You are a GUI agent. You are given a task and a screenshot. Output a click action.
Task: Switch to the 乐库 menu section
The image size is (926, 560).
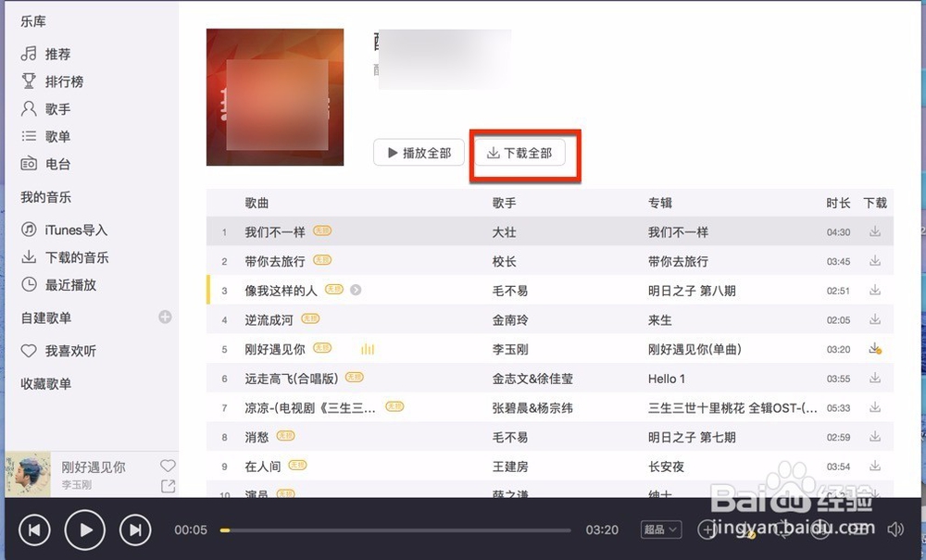pyautogui.click(x=32, y=20)
